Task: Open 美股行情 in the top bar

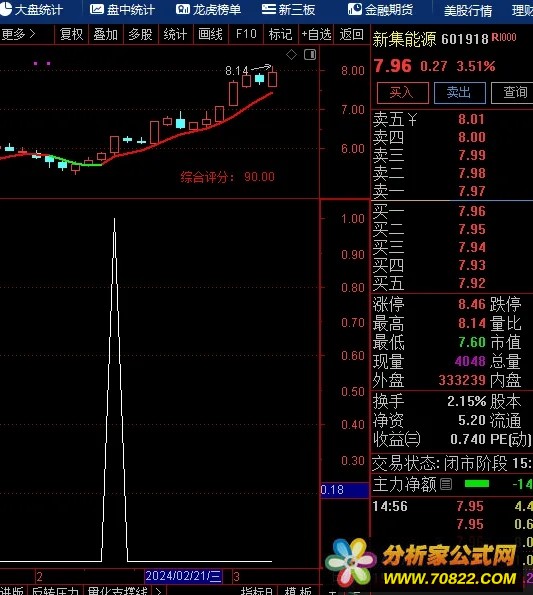Action: coord(468,11)
